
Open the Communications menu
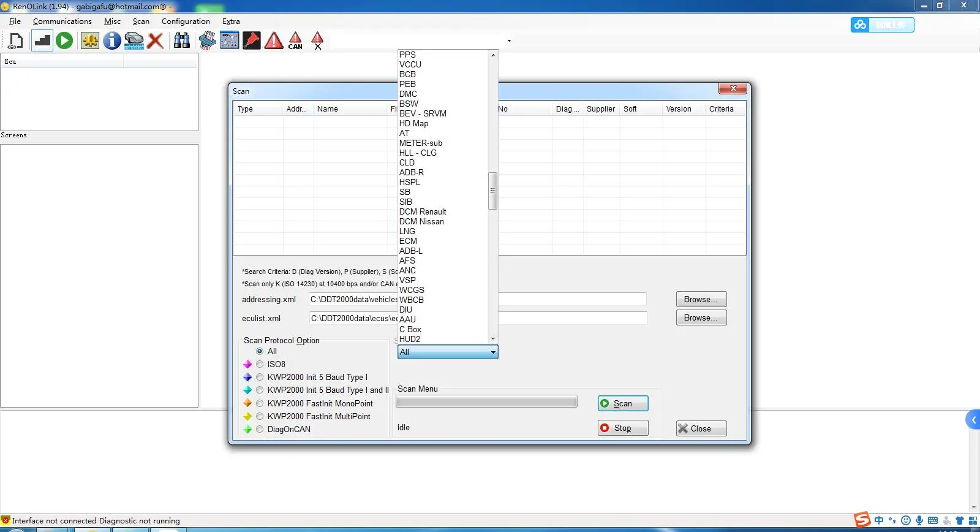(x=62, y=21)
